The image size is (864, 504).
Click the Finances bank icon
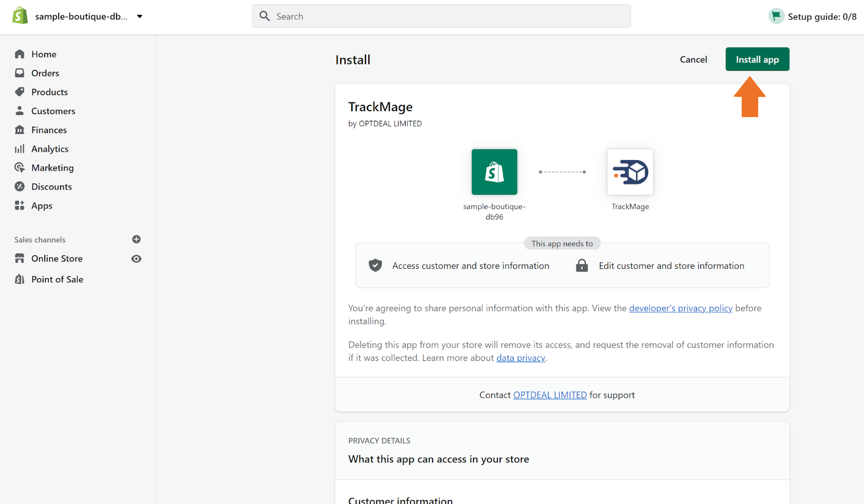tap(20, 130)
